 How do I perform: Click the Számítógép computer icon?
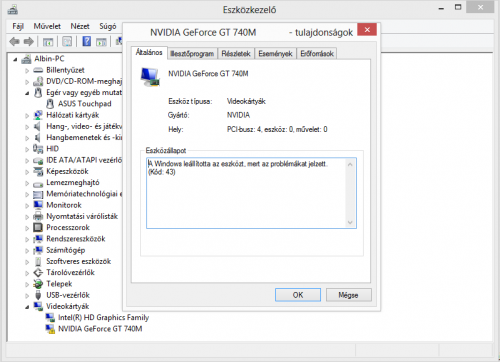(38, 250)
